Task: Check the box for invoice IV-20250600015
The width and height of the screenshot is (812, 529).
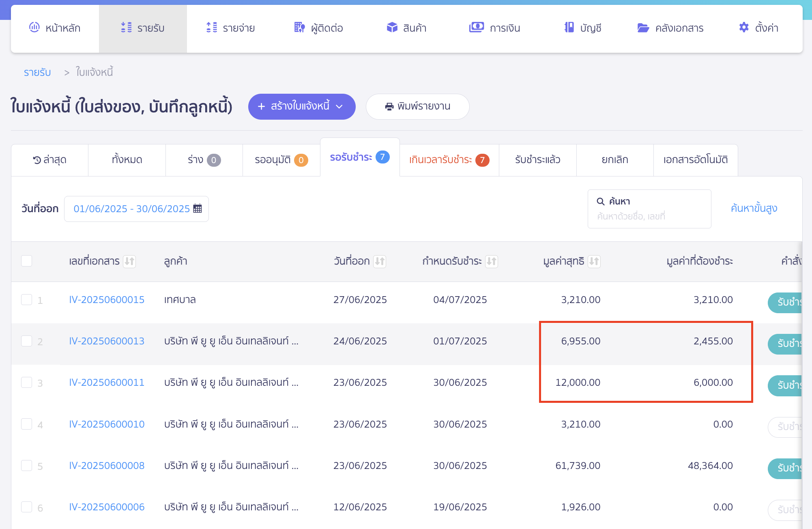Action: (x=27, y=300)
